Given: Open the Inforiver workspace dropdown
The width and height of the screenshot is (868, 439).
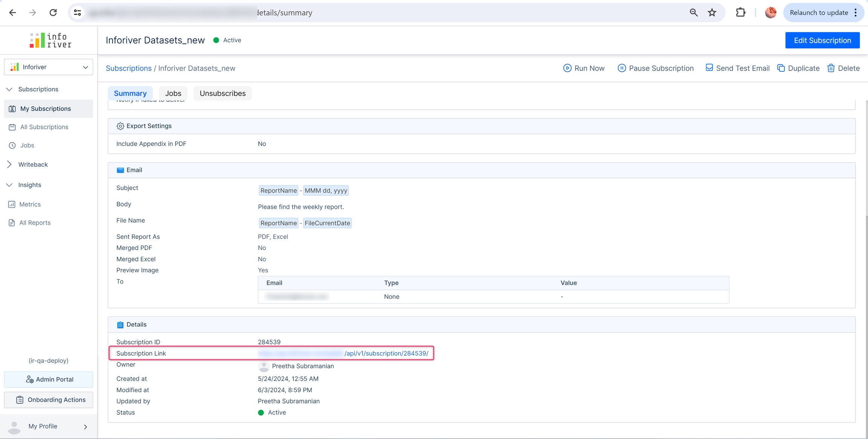Looking at the screenshot, I should pos(49,67).
